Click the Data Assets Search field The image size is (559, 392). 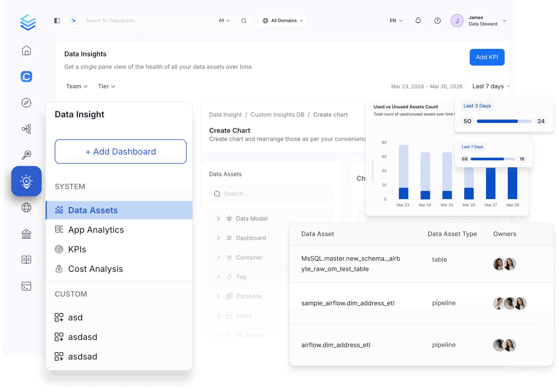point(271,194)
